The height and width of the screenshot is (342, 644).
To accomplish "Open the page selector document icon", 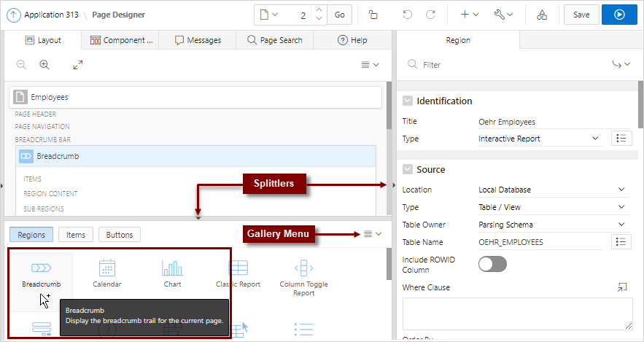I will 269,15.
